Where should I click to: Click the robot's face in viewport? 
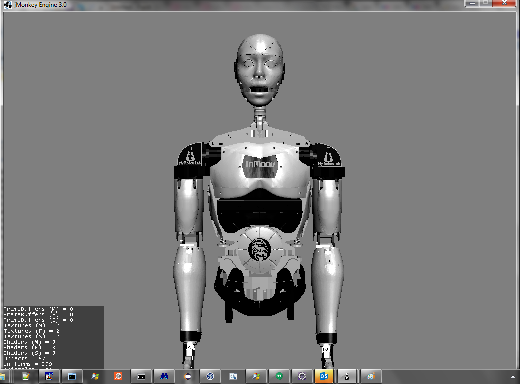click(x=260, y=71)
